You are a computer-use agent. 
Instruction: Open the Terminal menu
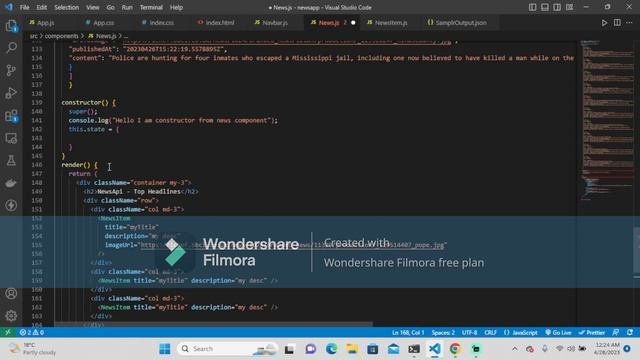pyautogui.click(x=151, y=7)
